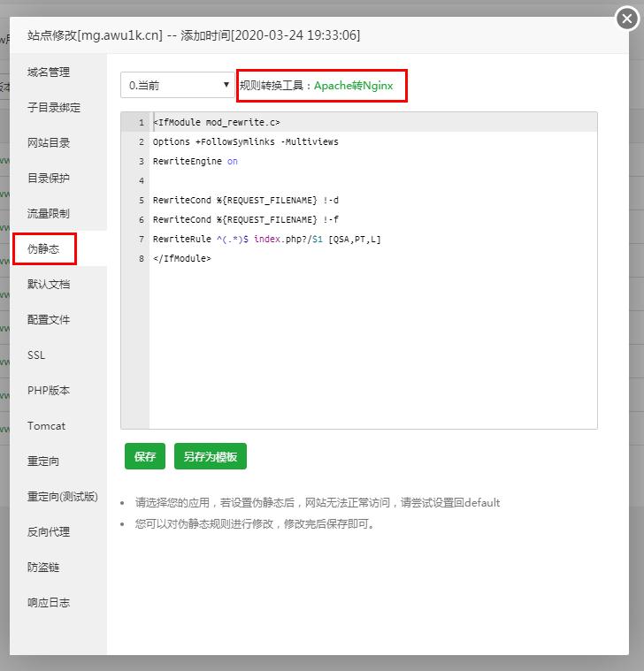Screen dimensions: 644x671
Task: Click the Apache转Nginx conversion link
Action: coord(353,86)
